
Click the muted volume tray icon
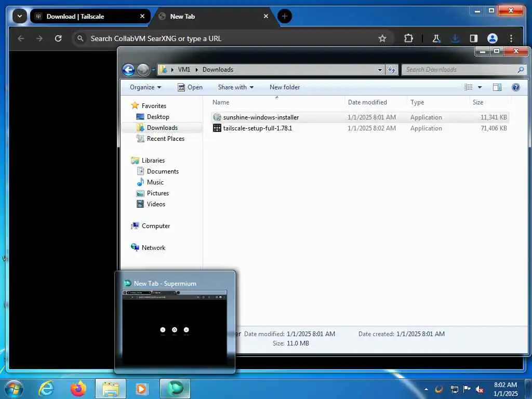[x=480, y=389]
